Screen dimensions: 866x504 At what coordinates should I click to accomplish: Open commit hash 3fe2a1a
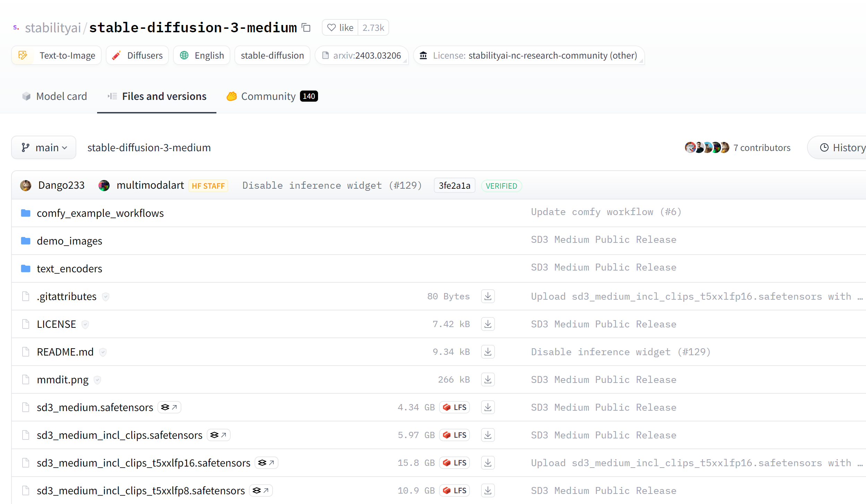tap(454, 186)
